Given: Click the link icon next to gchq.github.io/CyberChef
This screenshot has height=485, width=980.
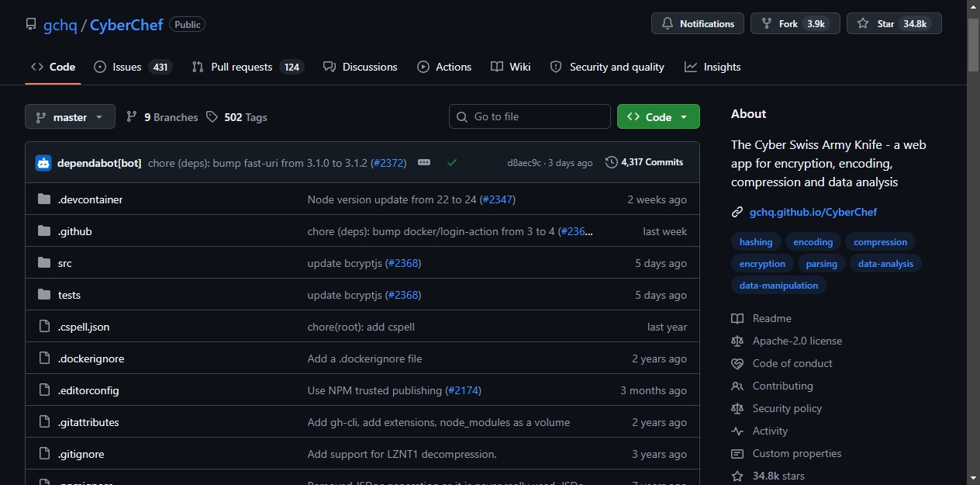Looking at the screenshot, I should click(737, 212).
